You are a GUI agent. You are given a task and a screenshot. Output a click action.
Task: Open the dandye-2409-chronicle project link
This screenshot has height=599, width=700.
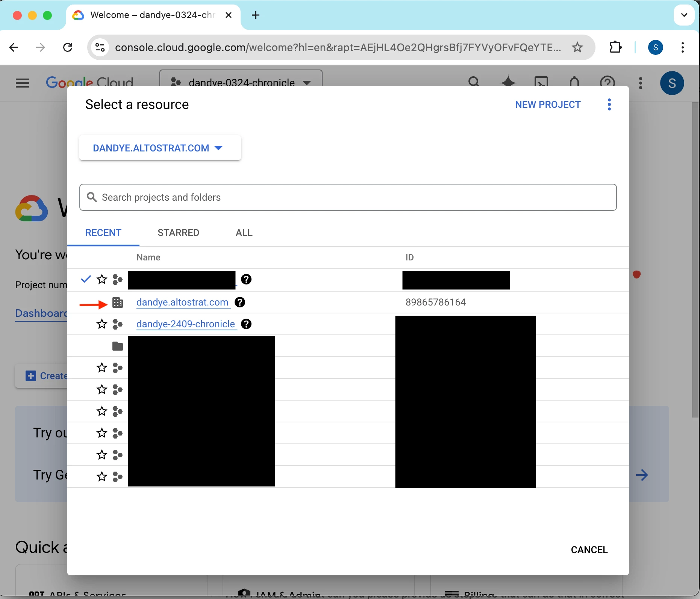click(186, 324)
